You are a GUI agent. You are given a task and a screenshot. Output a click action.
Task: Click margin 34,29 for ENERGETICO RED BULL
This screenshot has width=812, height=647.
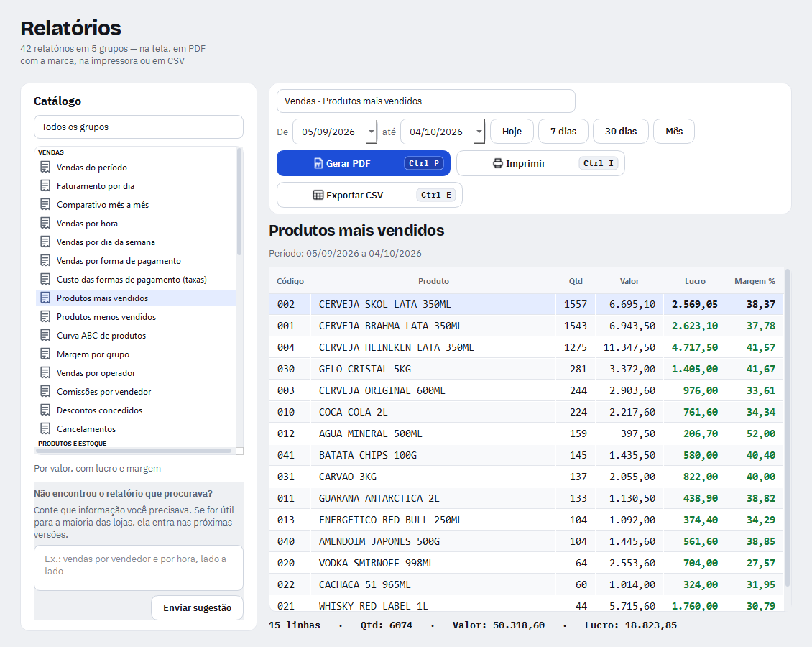755,520
